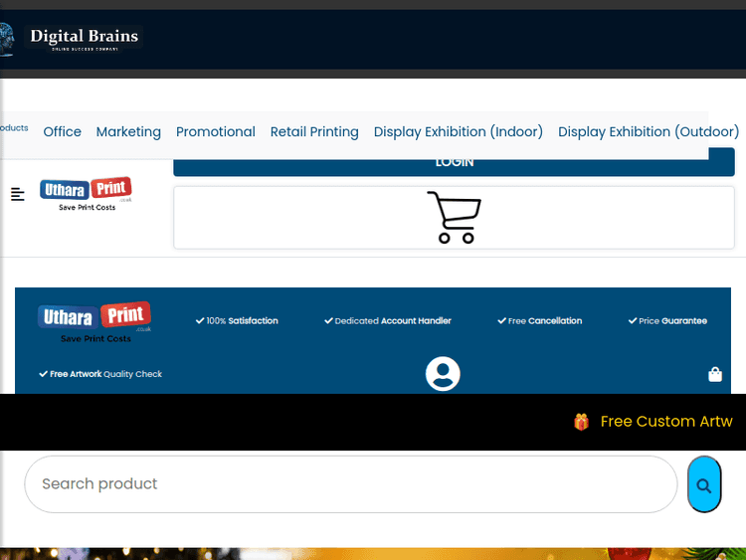Click the Uthara Print logo in blue banner
Viewport: 746px width, 560px height.
tap(95, 322)
